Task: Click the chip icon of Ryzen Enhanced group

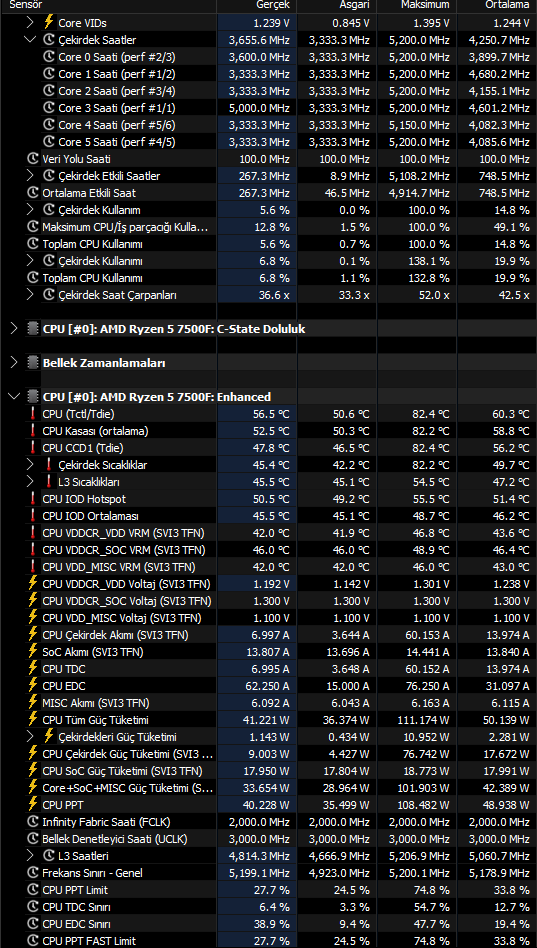Action: coord(33,397)
